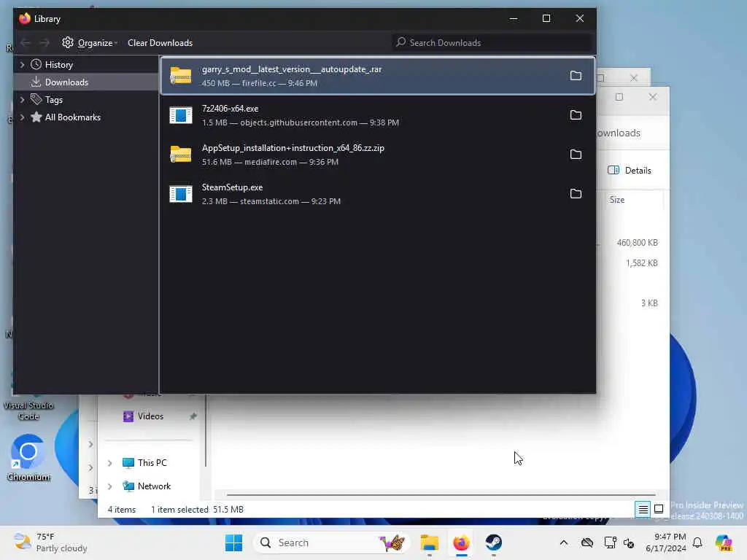Show SteamSetup.exe in its folder
This screenshot has width=747, height=560.
tap(576, 194)
